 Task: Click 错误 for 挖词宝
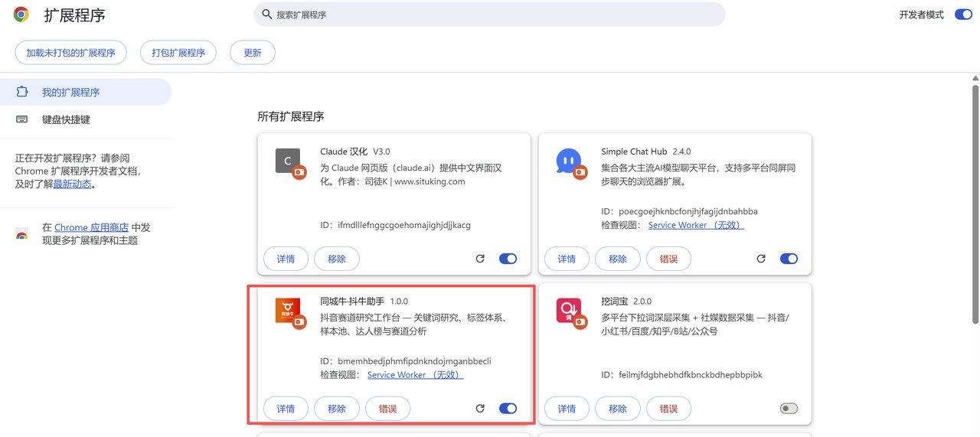[x=669, y=409]
